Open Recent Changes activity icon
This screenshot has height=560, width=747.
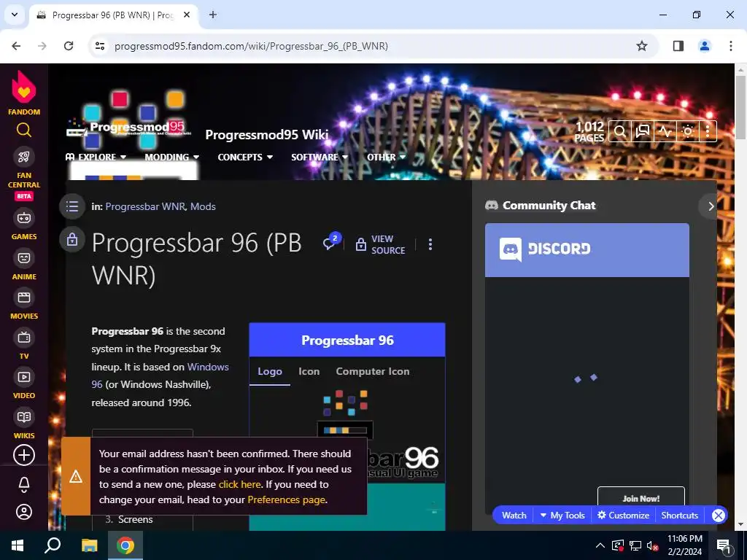(665, 131)
